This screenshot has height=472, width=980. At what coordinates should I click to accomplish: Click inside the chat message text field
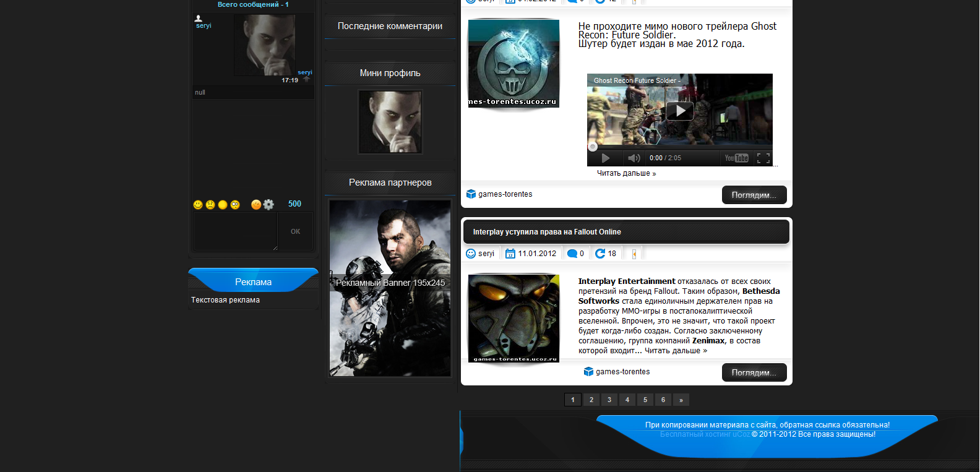(x=235, y=231)
